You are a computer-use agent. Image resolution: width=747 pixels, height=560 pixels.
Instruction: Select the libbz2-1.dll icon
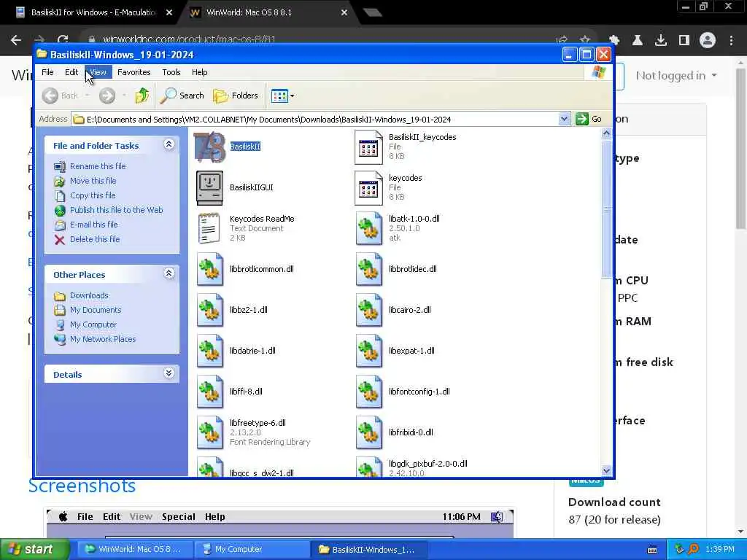tap(209, 311)
